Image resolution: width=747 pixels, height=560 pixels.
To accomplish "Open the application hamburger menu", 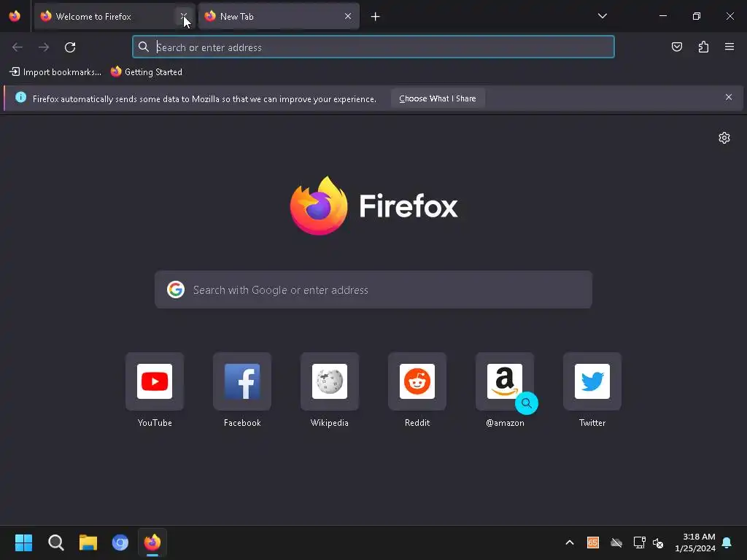I will point(729,47).
